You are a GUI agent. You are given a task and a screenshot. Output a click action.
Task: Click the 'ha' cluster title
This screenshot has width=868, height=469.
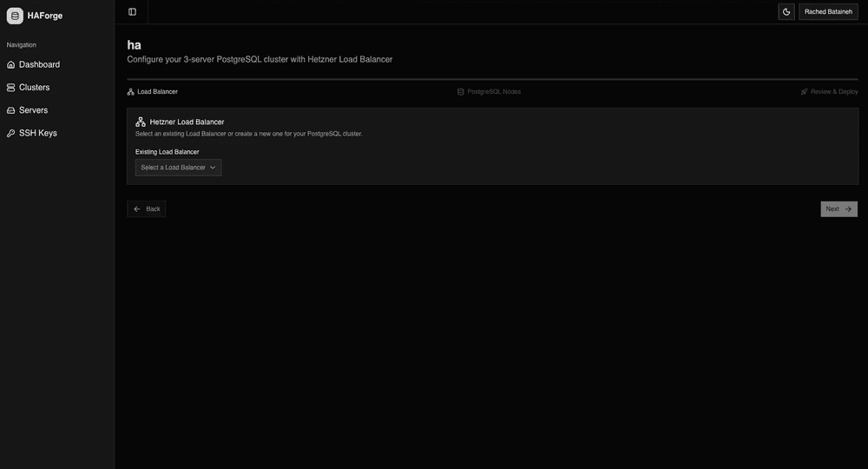tap(134, 45)
